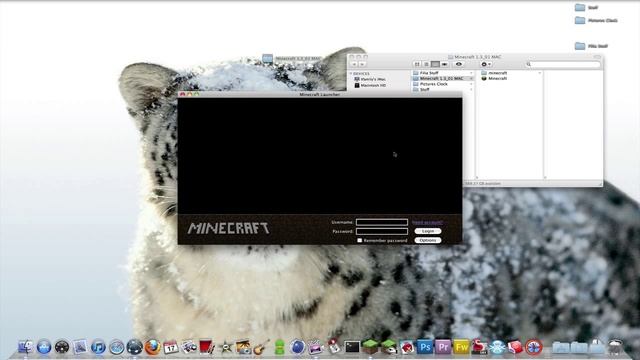The height and width of the screenshot is (360, 640).
Task: Click the green Adium-like dock icon
Action: pos(280,347)
